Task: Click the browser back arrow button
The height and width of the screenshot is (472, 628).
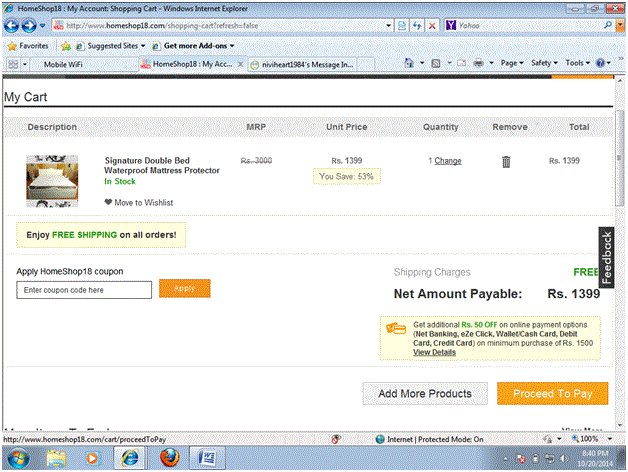Action: (12, 24)
